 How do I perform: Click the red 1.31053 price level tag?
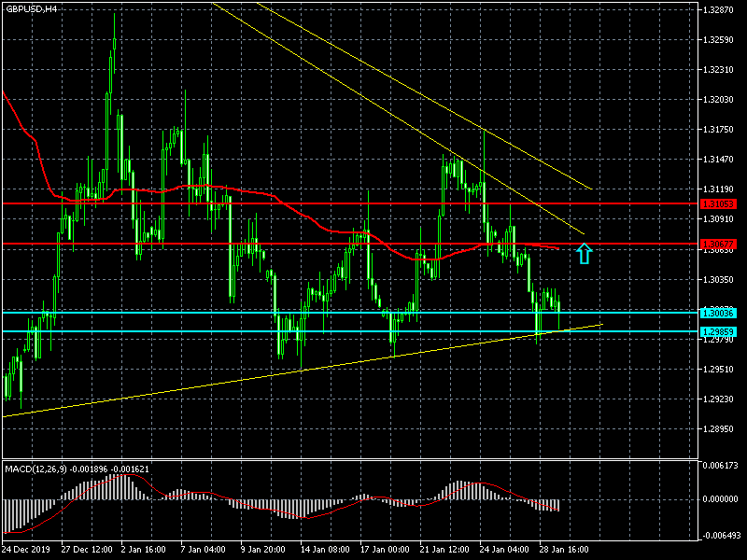click(x=718, y=203)
